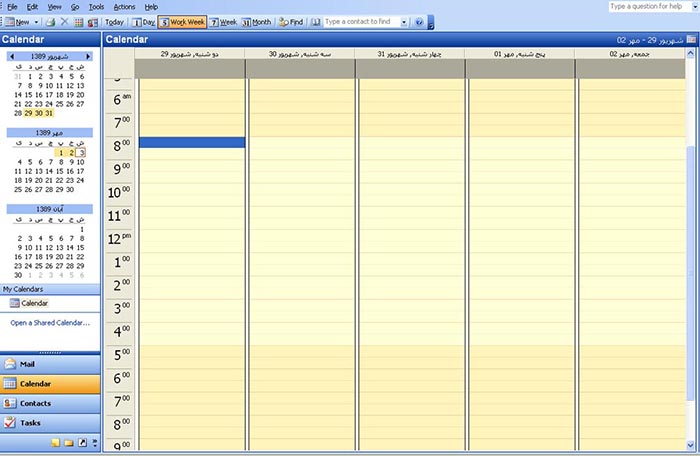Switch to Week view
Screen dimensions: 700x456
click(x=223, y=21)
